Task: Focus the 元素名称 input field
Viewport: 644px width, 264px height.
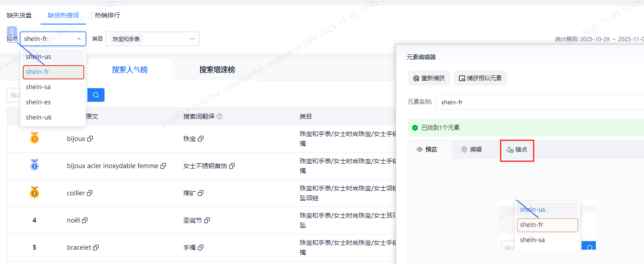Action: coord(540,102)
